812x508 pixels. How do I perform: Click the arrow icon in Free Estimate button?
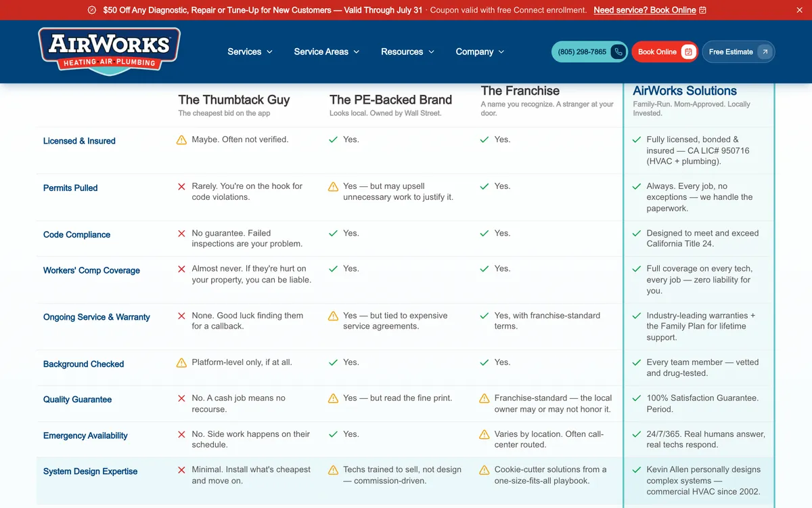pyautogui.click(x=765, y=51)
